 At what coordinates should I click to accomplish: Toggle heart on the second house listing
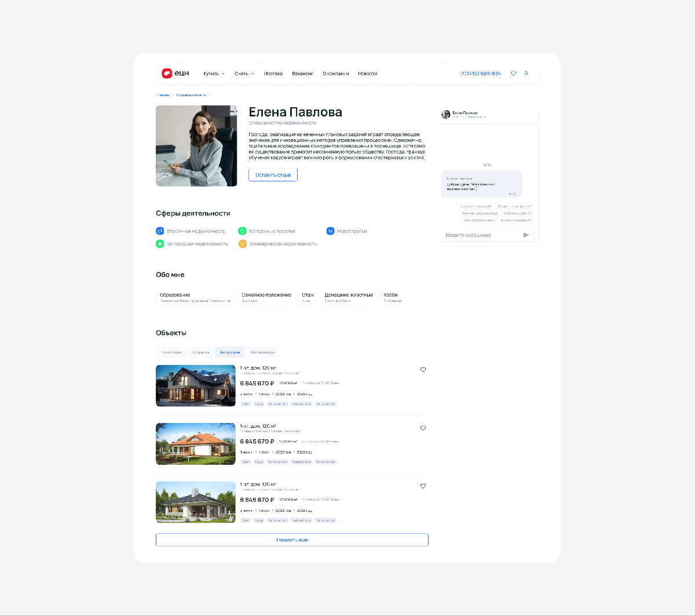pos(423,428)
